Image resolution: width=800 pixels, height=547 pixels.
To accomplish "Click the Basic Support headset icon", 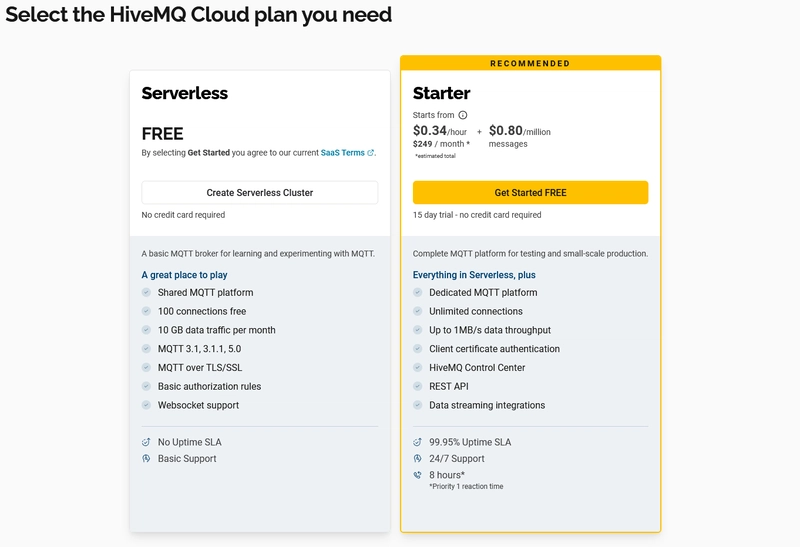I will 146,458.
